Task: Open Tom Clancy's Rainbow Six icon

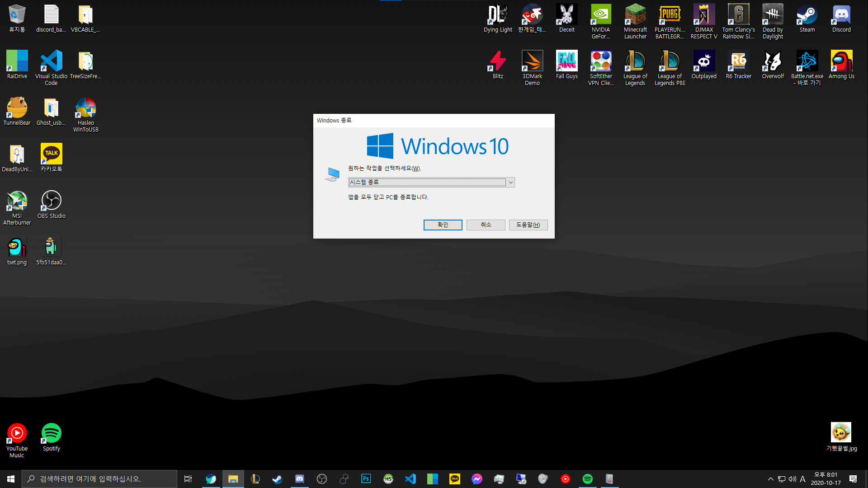Action: (x=738, y=22)
